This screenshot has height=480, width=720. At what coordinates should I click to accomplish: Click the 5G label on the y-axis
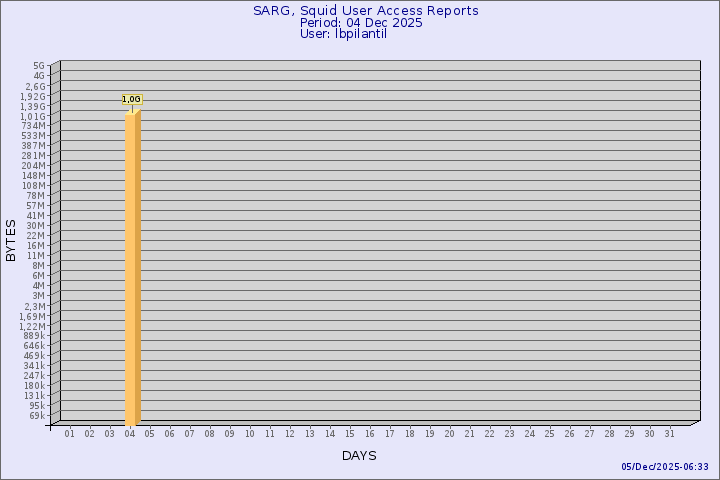(x=39, y=66)
